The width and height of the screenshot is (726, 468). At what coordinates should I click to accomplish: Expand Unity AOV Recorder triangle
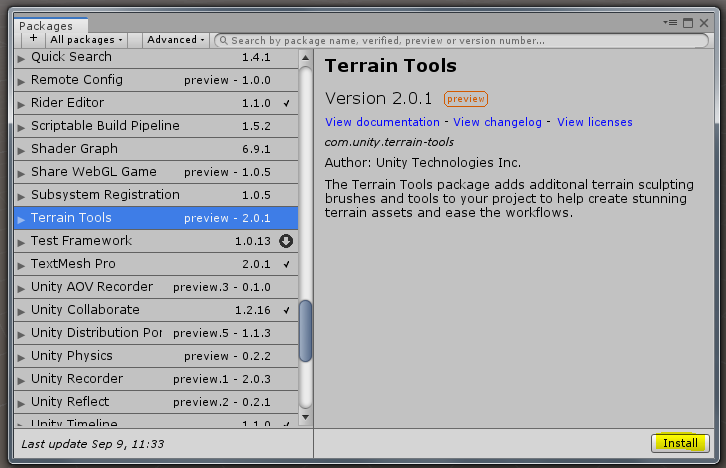(21, 288)
